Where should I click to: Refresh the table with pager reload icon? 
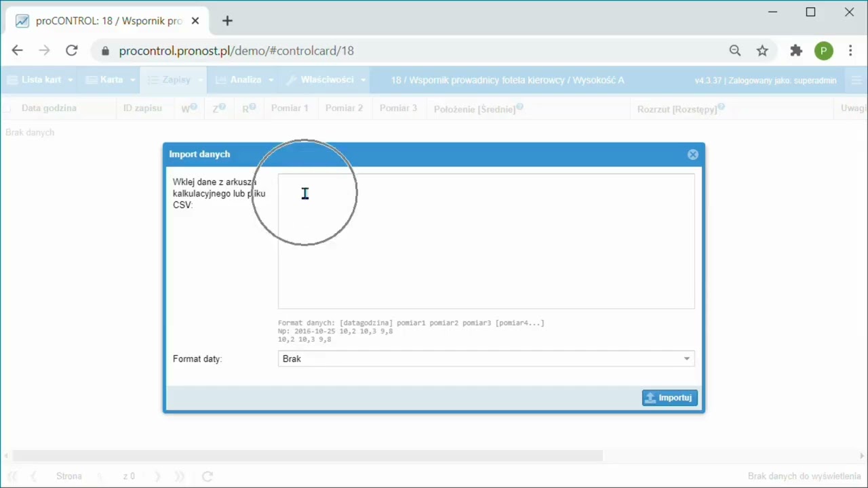(208, 476)
